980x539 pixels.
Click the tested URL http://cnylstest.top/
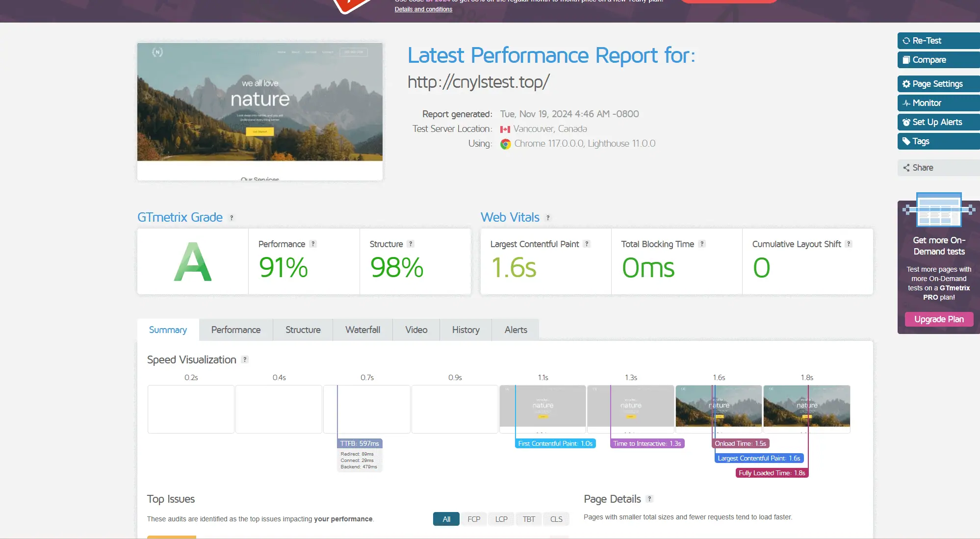pos(479,82)
